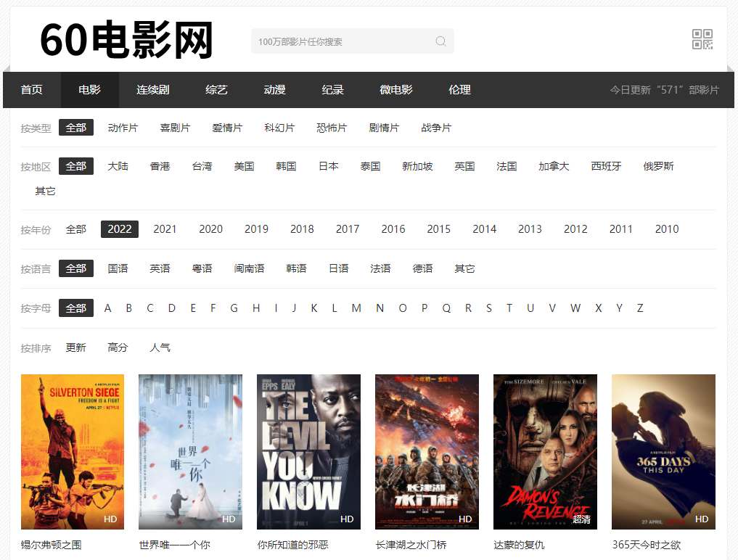Select the 泰国 region filter
Viewport: 738px width, 560px height.
(370, 166)
